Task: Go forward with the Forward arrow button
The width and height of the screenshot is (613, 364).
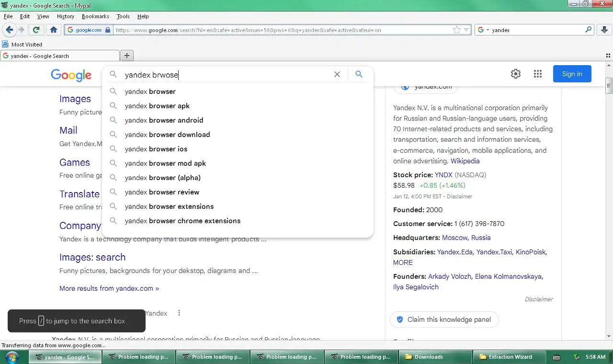Action: (22, 30)
